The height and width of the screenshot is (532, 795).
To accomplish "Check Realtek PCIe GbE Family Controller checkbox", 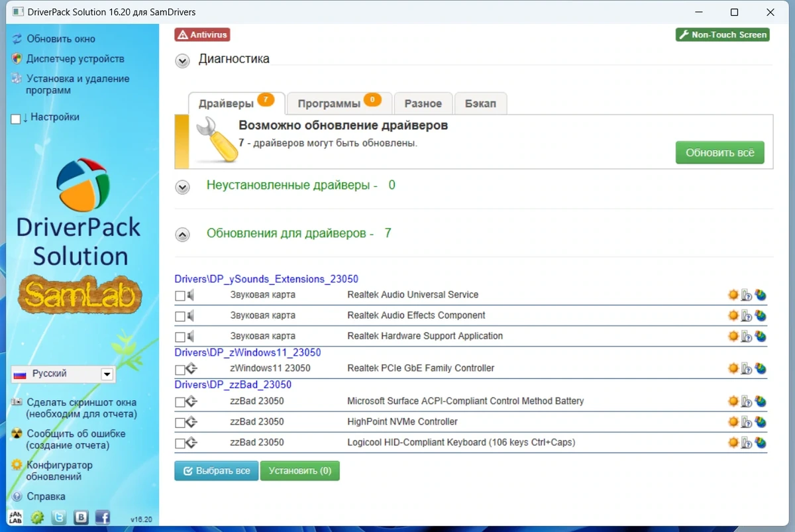I will [x=180, y=370].
